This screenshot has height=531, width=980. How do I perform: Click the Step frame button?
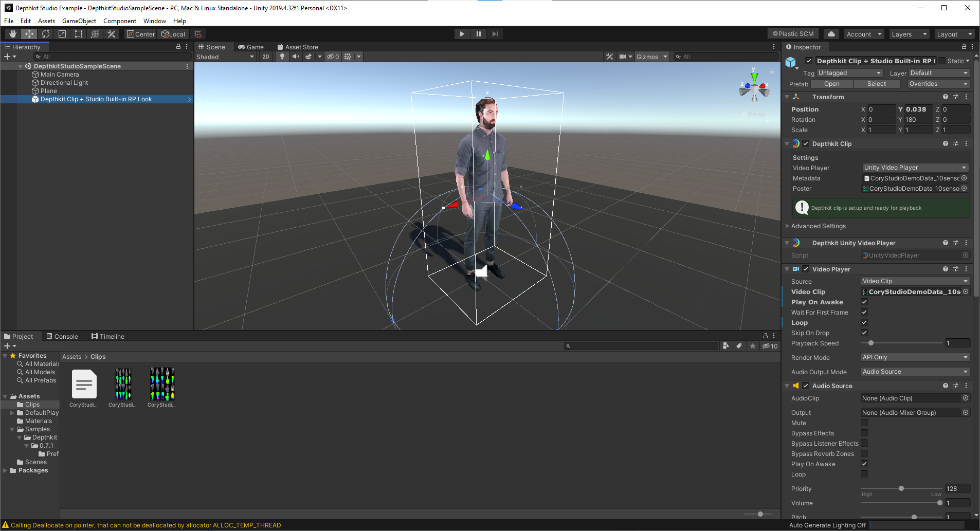[495, 34]
